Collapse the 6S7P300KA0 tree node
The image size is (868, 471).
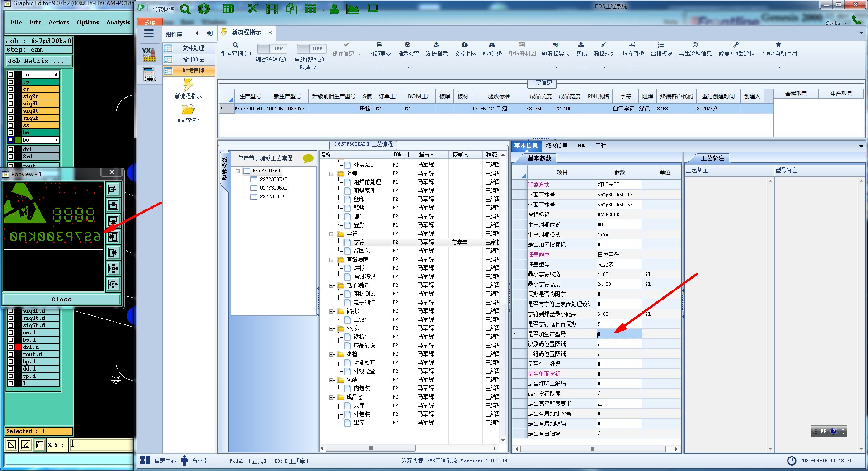[238, 171]
